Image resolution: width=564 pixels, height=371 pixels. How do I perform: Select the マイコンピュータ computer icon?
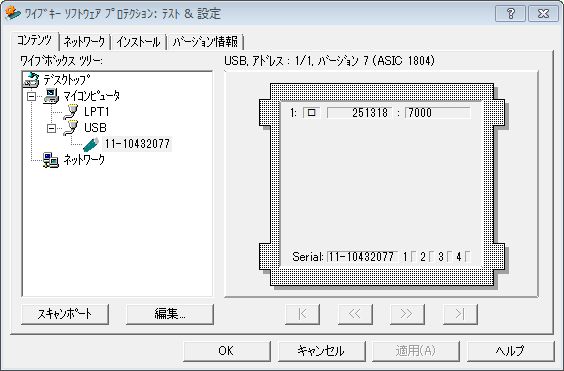click(51, 96)
